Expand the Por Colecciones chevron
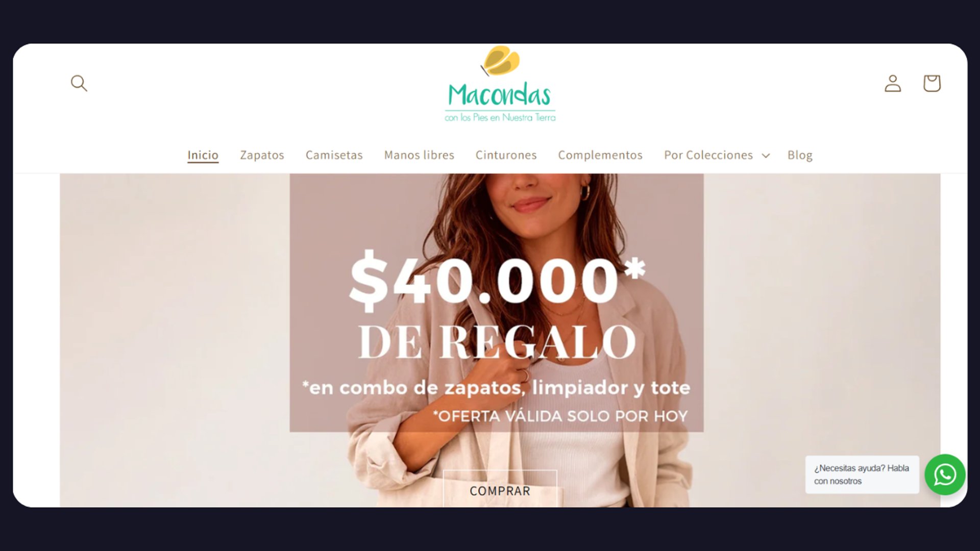 pyautogui.click(x=766, y=156)
